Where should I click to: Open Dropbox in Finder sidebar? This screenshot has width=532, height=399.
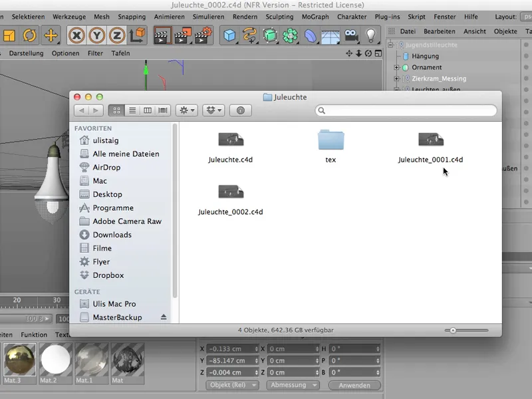click(x=108, y=275)
